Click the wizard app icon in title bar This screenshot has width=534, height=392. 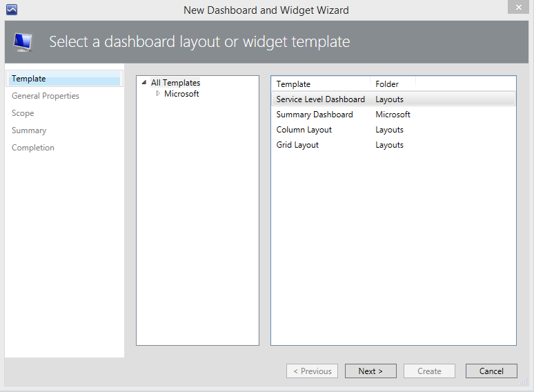tap(12, 10)
